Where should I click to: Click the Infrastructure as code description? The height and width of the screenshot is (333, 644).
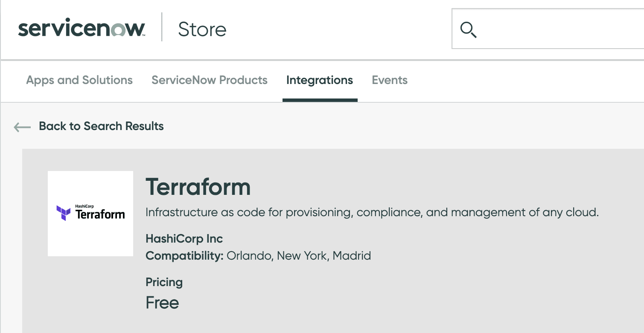(372, 212)
